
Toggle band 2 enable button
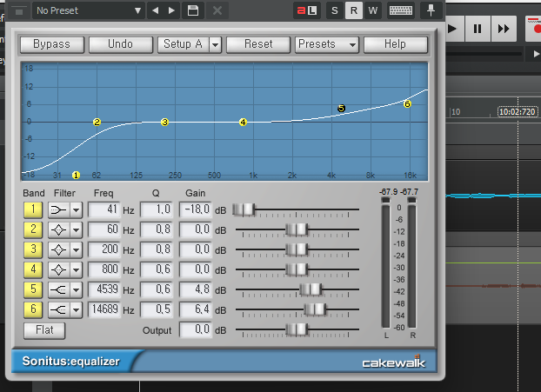point(33,229)
